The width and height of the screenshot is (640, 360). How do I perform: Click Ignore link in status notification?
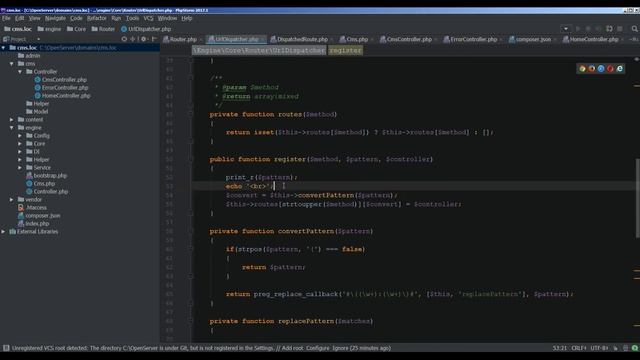[x=340, y=348]
